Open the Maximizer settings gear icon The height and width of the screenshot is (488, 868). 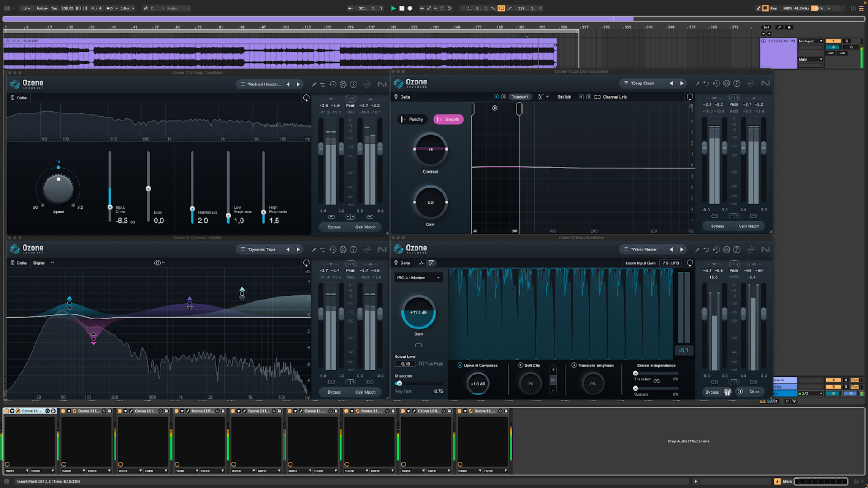click(x=726, y=249)
